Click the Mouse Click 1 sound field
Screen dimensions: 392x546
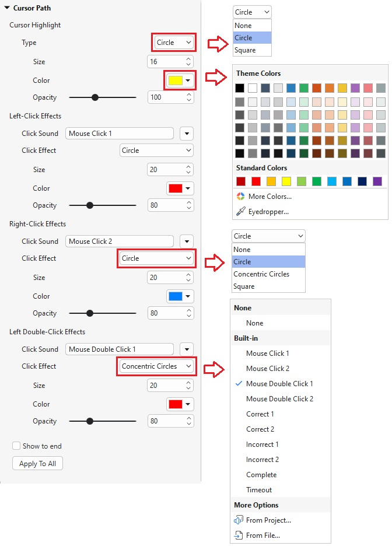[x=119, y=133]
